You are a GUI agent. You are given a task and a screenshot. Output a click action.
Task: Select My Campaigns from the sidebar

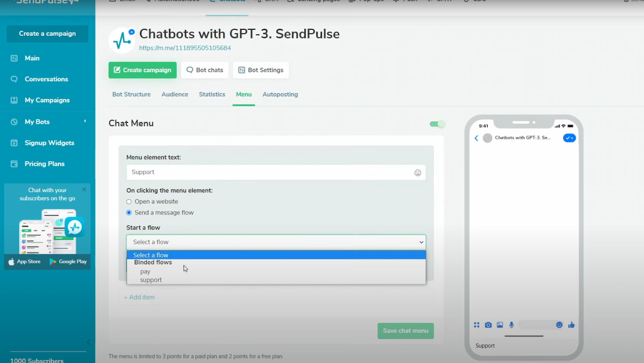point(47,100)
